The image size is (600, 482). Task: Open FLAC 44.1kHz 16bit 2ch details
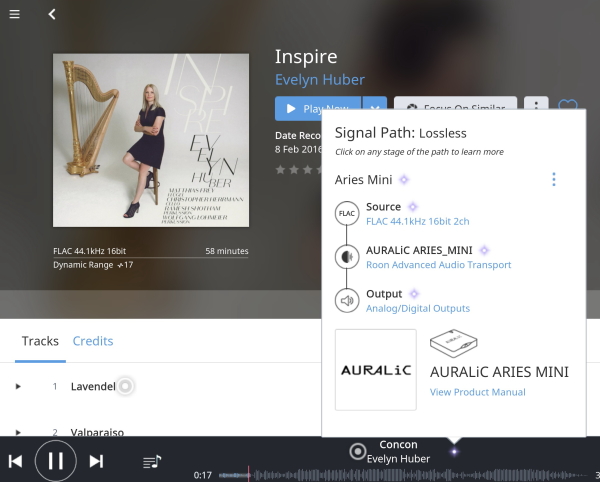[x=417, y=221]
